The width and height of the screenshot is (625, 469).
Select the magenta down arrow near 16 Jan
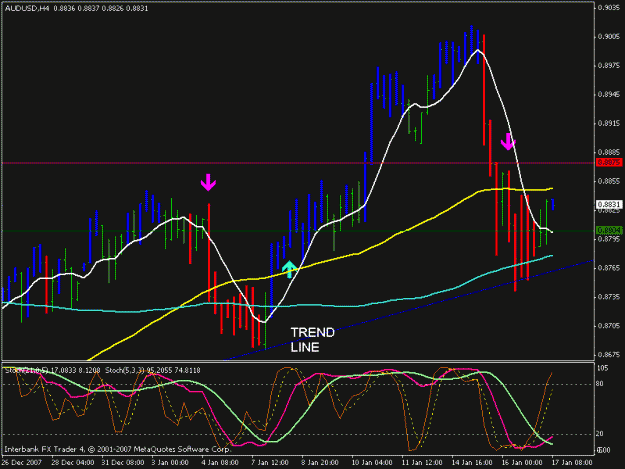click(508, 141)
